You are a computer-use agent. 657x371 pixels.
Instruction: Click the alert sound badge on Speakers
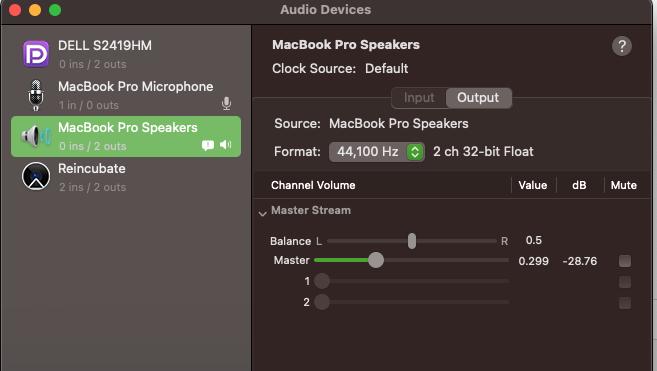click(208, 145)
